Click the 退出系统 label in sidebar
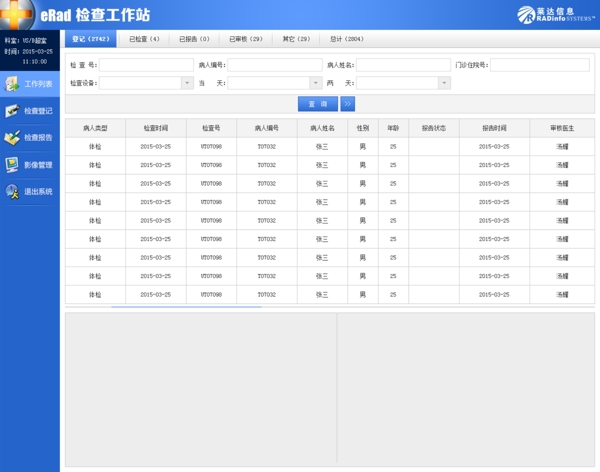Image resolution: width=600 pixels, height=472 pixels. 38,191
